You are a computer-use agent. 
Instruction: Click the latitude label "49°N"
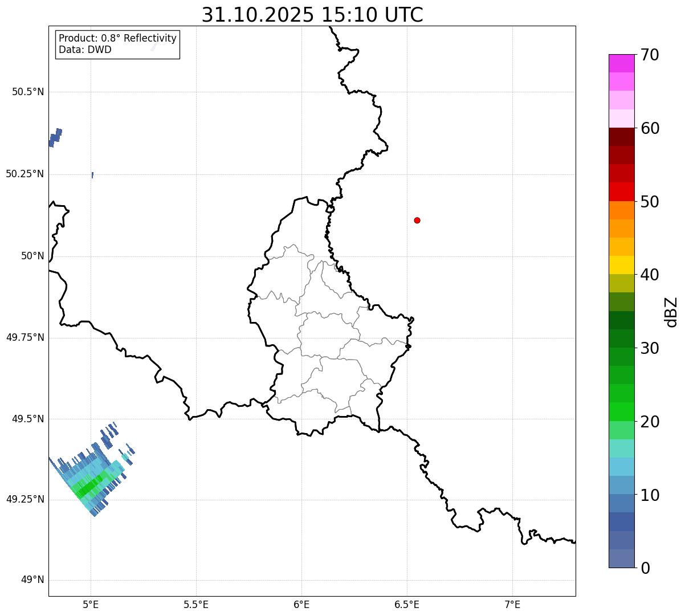point(32,580)
